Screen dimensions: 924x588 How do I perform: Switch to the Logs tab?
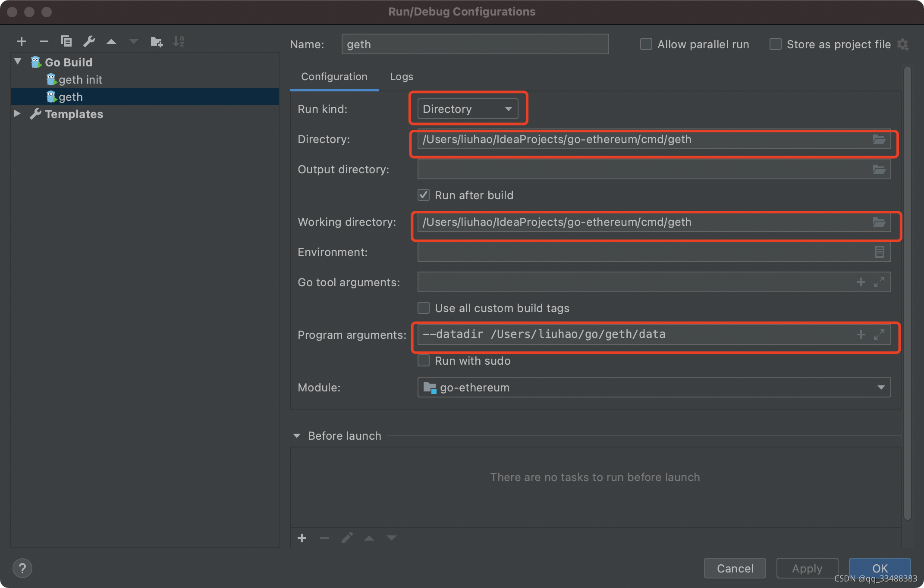pos(402,77)
